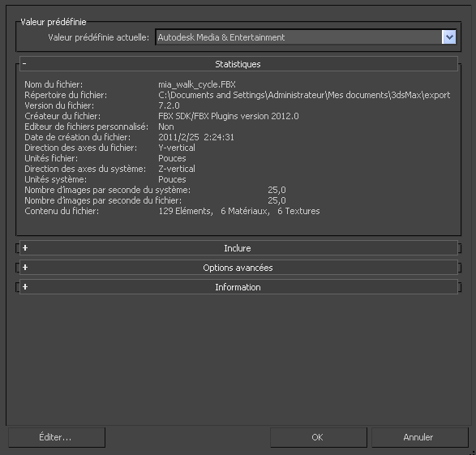Click the Information rollout title
This screenshot has height=455, width=476.
click(238, 287)
